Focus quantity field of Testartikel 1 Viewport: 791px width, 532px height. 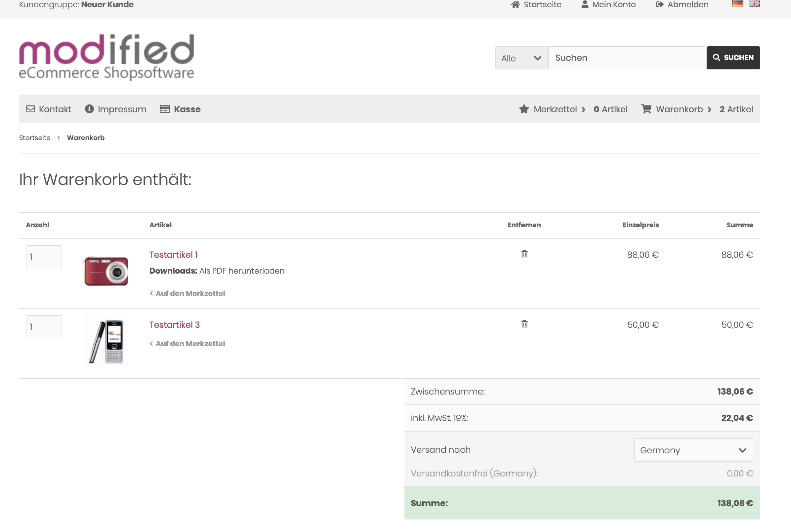click(44, 256)
